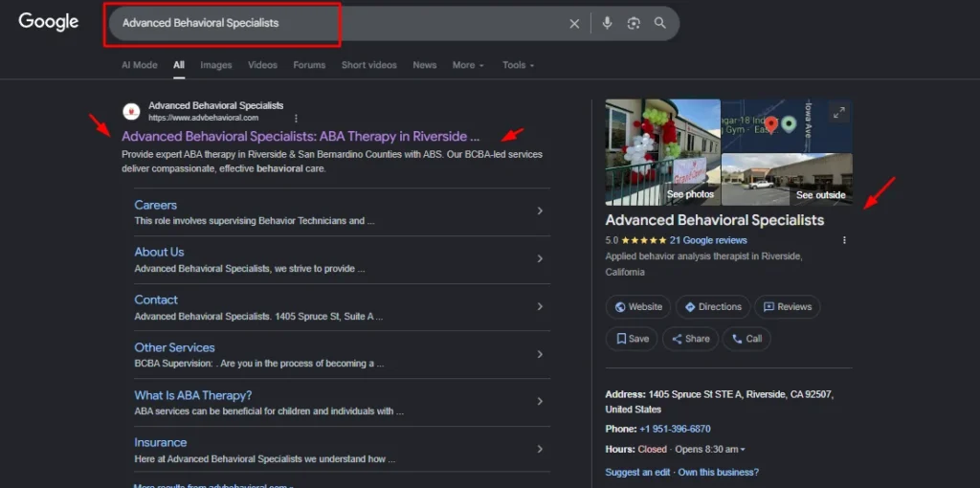This screenshot has width=980, height=488.
Task: Save the business with Save button
Action: pos(632,339)
